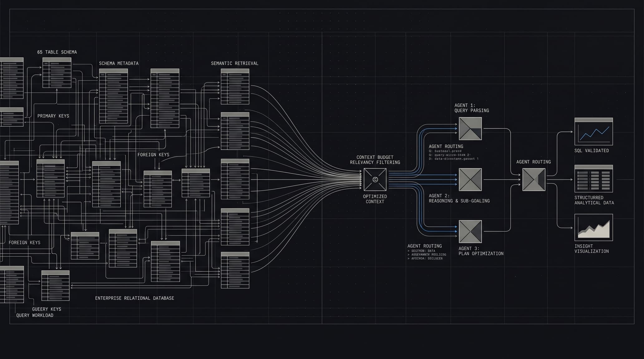Click the "SQL VALIDATED" caption
Screen dimensions: 644x359
pos(592,151)
